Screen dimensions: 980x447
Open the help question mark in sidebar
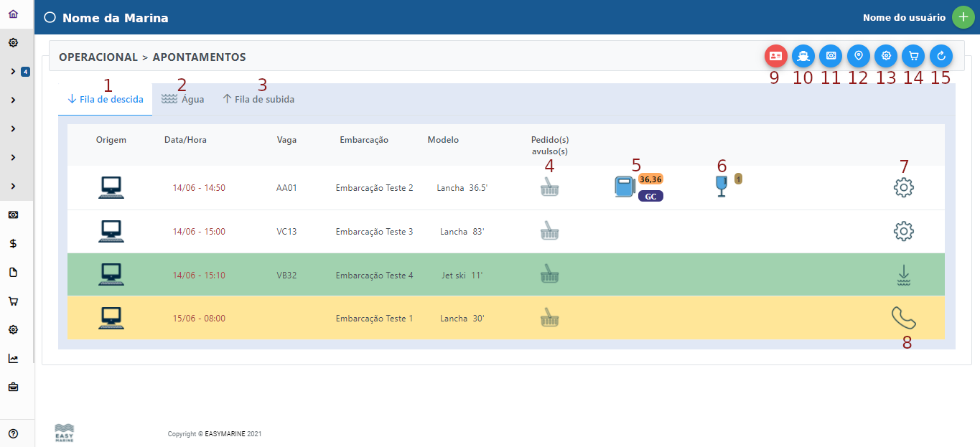pyautogui.click(x=14, y=433)
